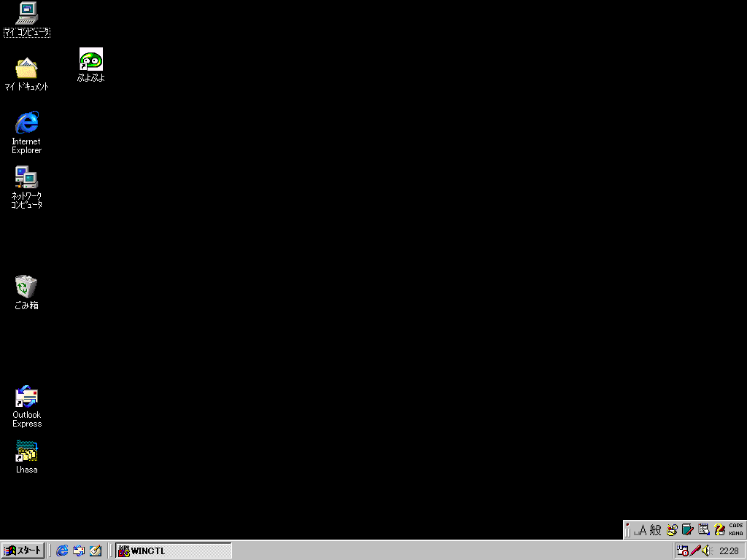Screen dimensions: 747x560
Task: Launch Outlook Express from Quick Launch
Action: pos(79,551)
